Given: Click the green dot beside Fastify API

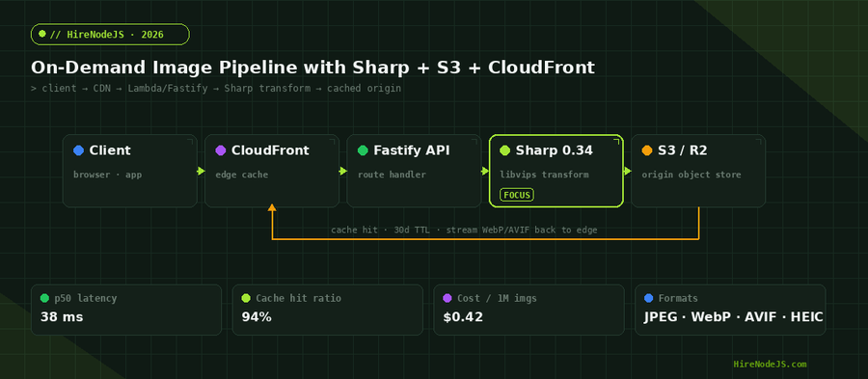Looking at the screenshot, I should [364, 150].
